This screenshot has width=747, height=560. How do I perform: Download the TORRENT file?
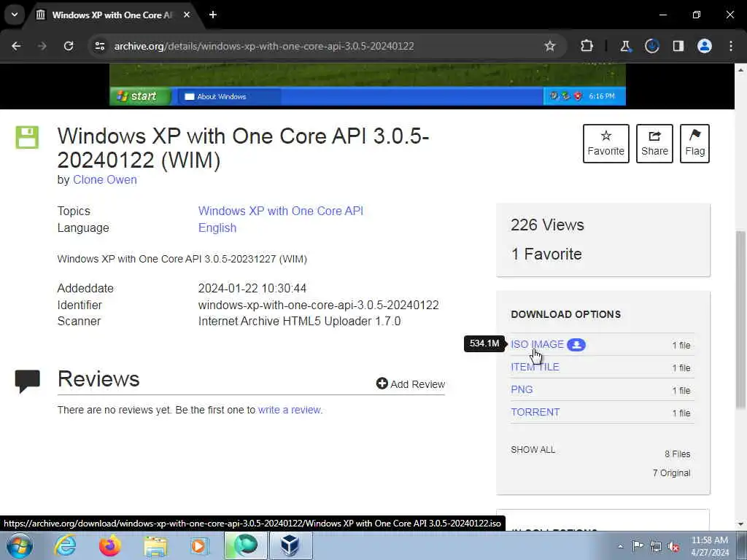coord(535,413)
